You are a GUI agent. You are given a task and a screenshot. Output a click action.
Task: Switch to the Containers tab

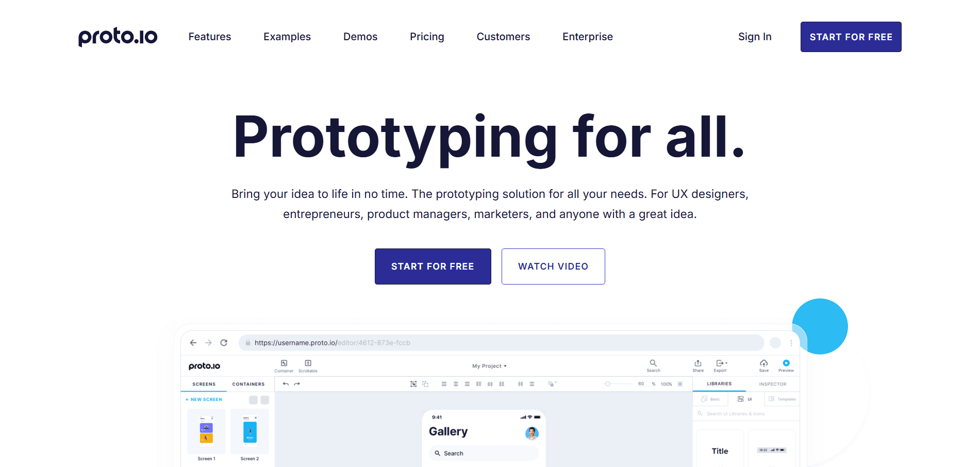[x=248, y=384]
